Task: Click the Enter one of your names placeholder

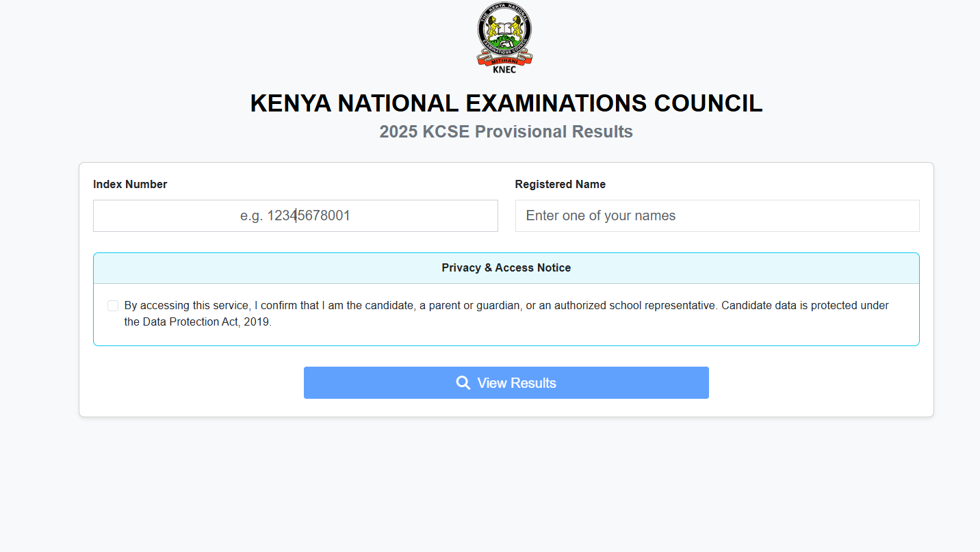Action: point(600,215)
